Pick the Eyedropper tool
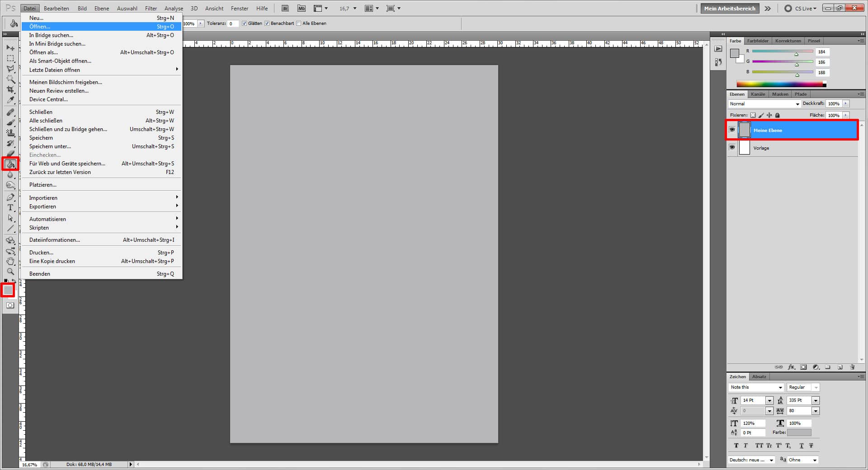 click(x=10, y=100)
